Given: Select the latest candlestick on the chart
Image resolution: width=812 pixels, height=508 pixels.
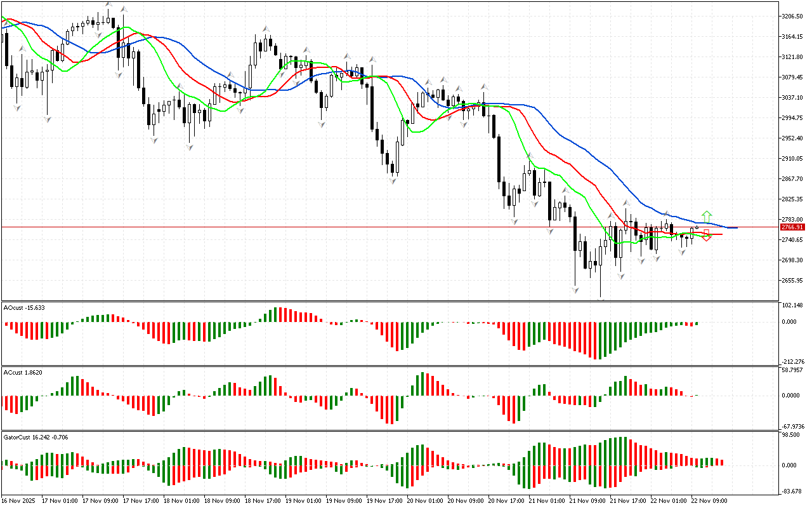Looking at the screenshot, I should point(697,227).
